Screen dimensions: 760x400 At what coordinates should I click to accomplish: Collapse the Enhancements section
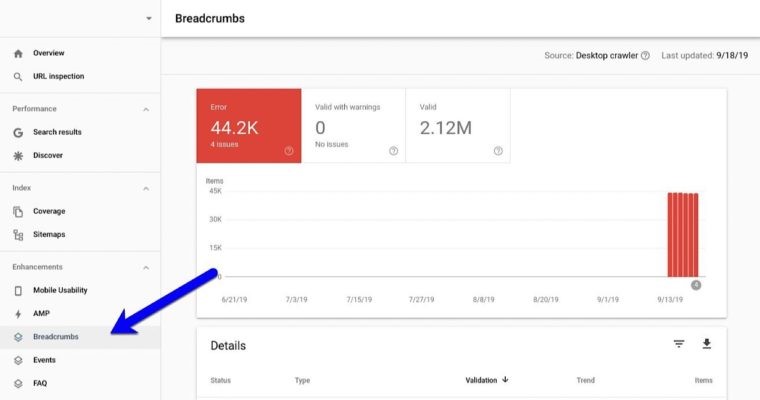[x=146, y=267]
